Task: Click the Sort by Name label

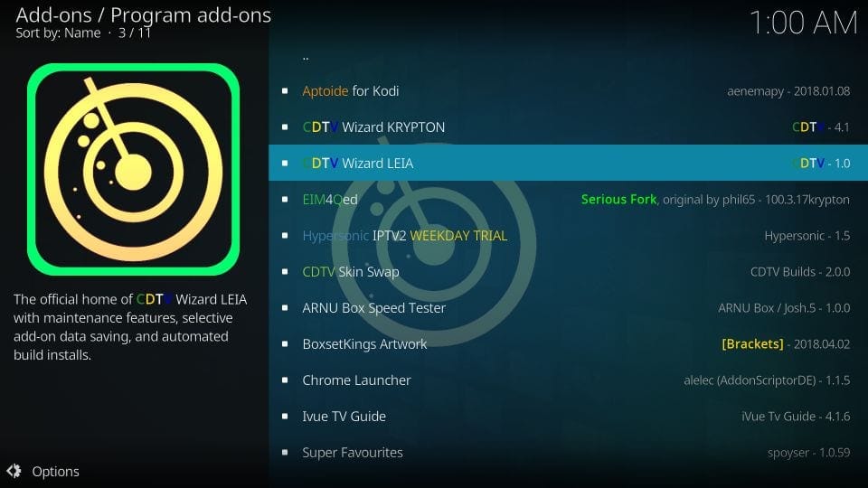Action: point(58,33)
